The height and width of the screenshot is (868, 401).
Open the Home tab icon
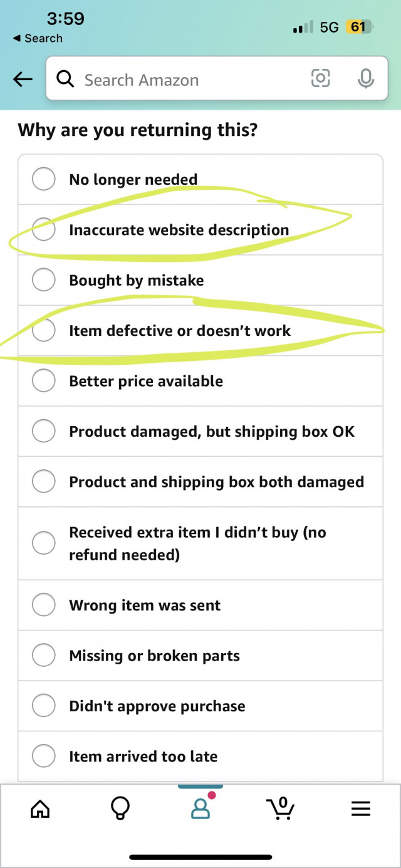click(x=40, y=809)
